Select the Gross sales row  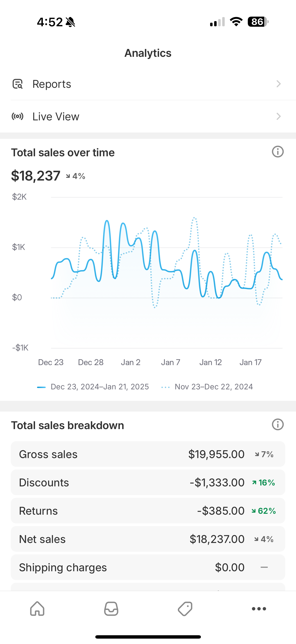pos(148,454)
